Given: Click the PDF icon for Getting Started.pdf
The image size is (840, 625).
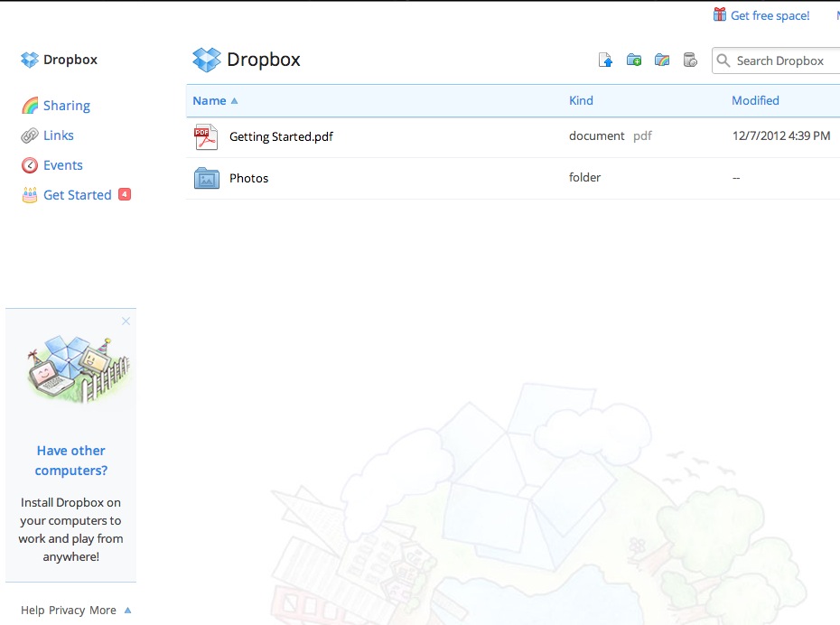Looking at the screenshot, I should [x=206, y=137].
